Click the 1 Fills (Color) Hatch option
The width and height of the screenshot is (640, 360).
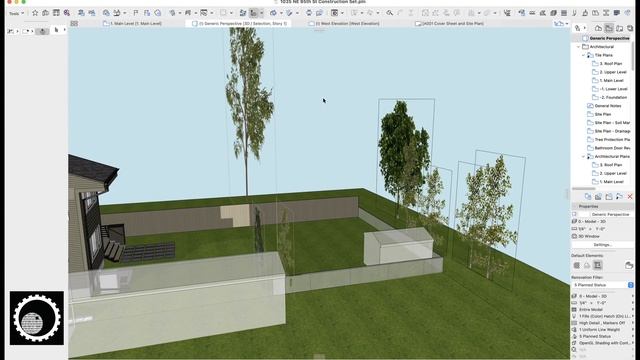[x=602, y=316]
